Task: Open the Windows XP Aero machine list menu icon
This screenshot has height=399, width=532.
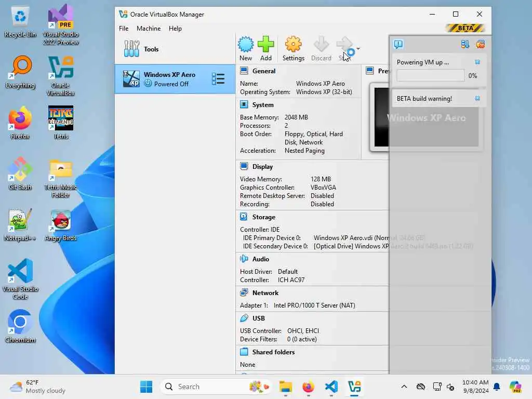Action: 218,79
